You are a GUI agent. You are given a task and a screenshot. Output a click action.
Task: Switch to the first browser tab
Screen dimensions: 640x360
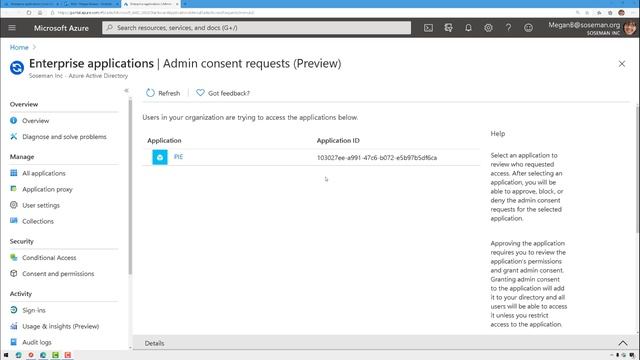(32, 4)
